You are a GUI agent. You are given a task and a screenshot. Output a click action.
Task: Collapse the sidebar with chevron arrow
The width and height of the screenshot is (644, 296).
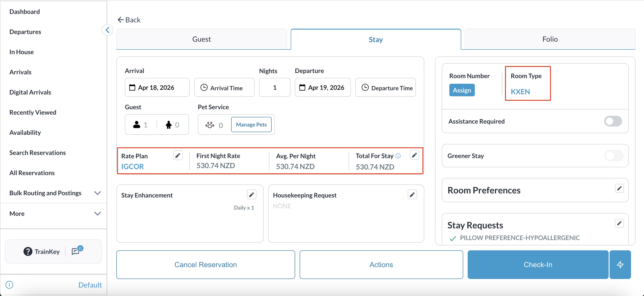pyautogui.click(x=107, y=30)
